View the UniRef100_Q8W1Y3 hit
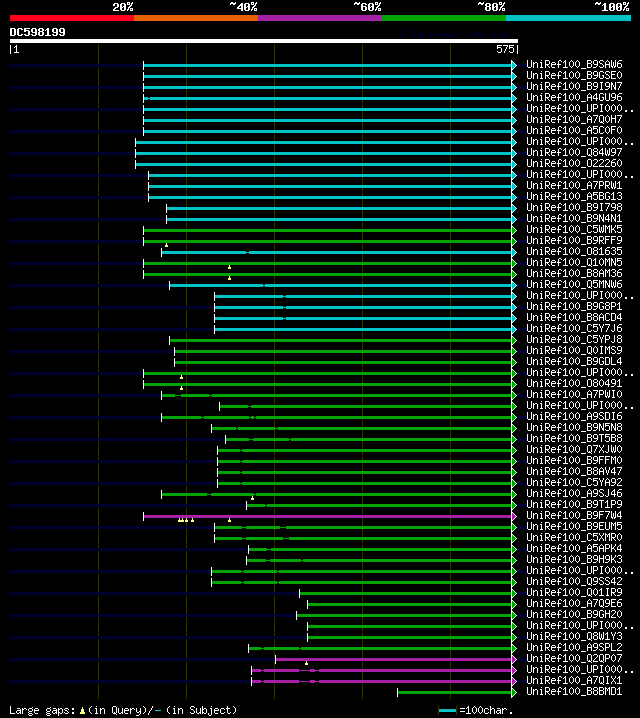Image resolution: width=640 pixels, height=718 pixels. [574, 636]
